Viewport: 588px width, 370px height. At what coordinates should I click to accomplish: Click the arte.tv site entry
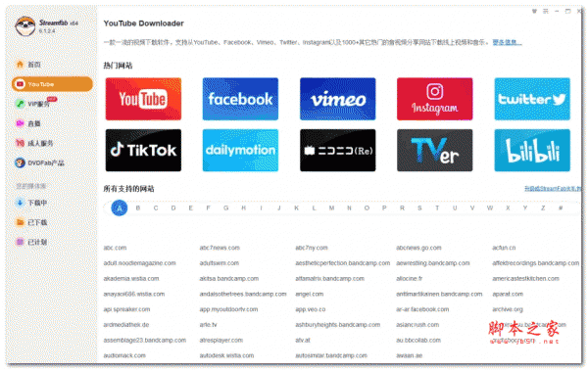208,325
